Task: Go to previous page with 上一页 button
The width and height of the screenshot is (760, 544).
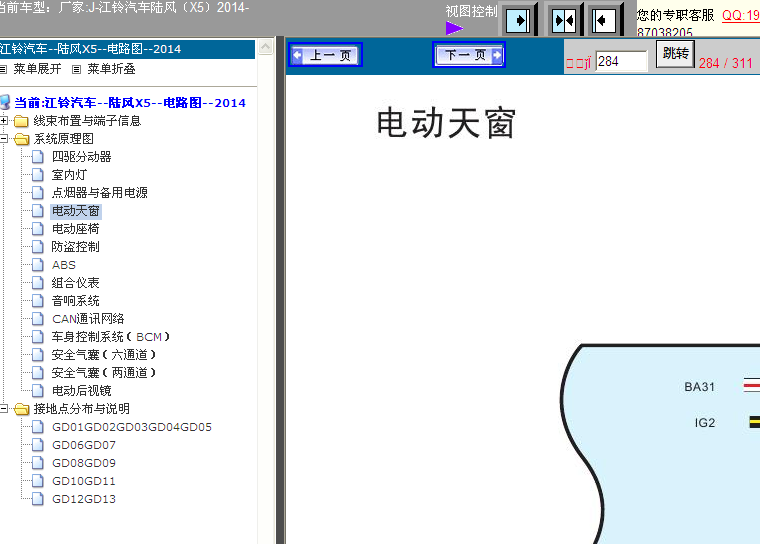Action: [325, 55]
